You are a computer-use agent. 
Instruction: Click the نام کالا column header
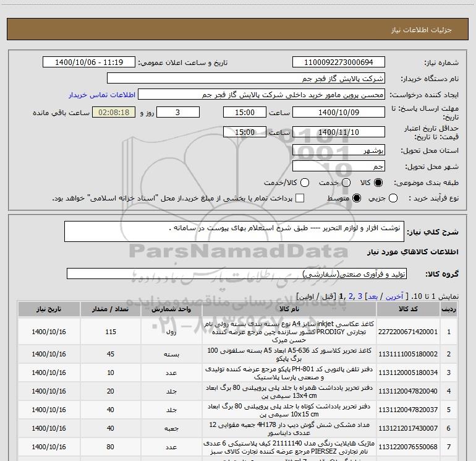289,309
